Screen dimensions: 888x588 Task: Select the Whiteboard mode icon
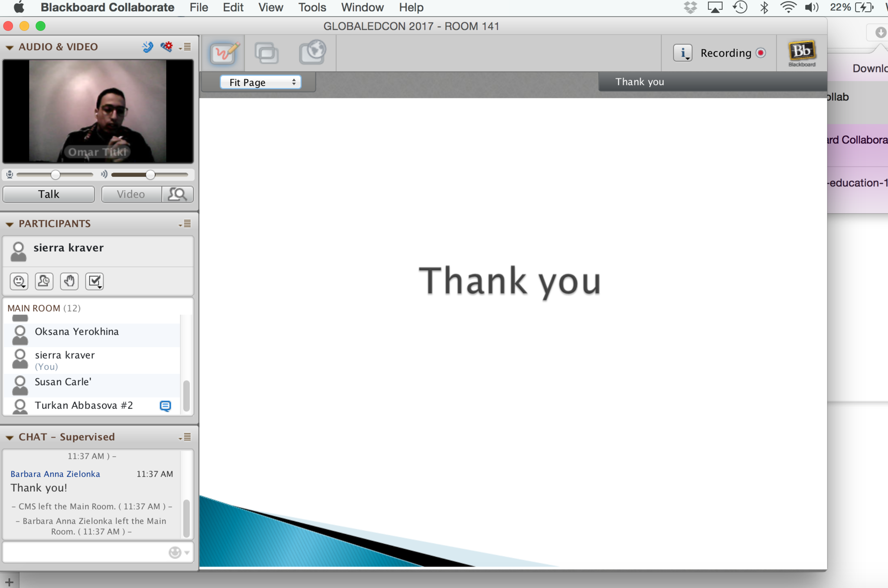coord(224,53)
